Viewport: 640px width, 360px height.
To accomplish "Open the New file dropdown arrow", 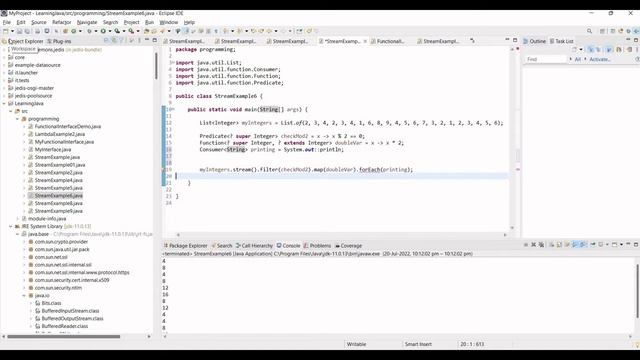I will pos(12,31).
